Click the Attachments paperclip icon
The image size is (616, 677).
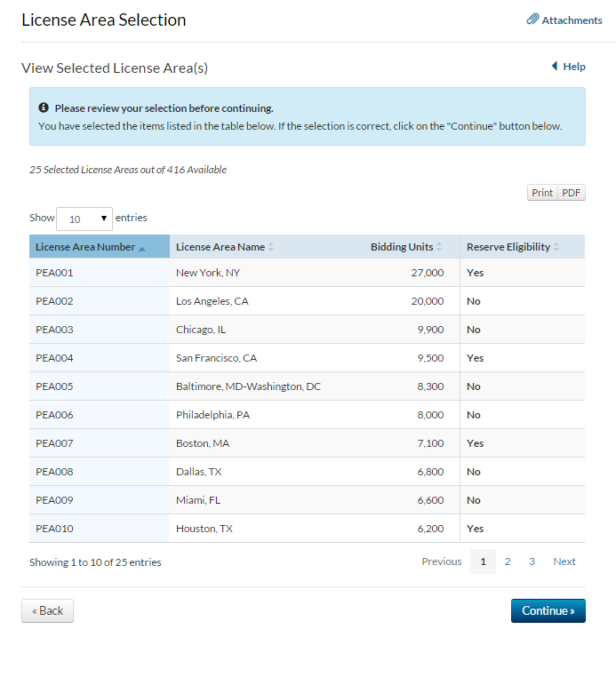tap(532, 20)
